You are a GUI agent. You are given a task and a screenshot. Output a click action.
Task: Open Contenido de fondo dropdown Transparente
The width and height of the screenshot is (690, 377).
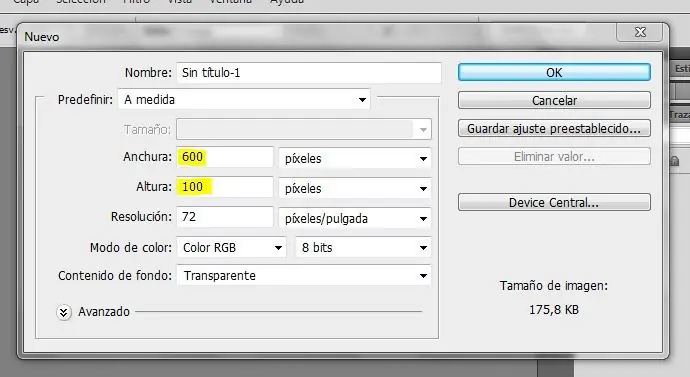pos(304,276)
